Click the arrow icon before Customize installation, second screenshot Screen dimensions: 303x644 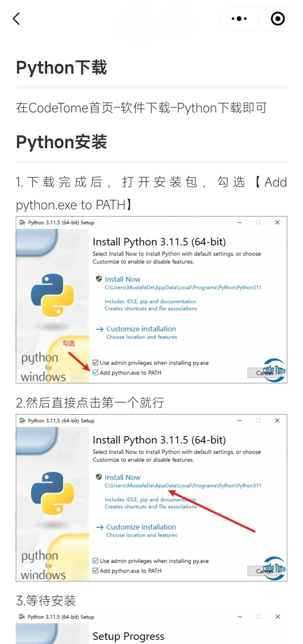(100, 527)
